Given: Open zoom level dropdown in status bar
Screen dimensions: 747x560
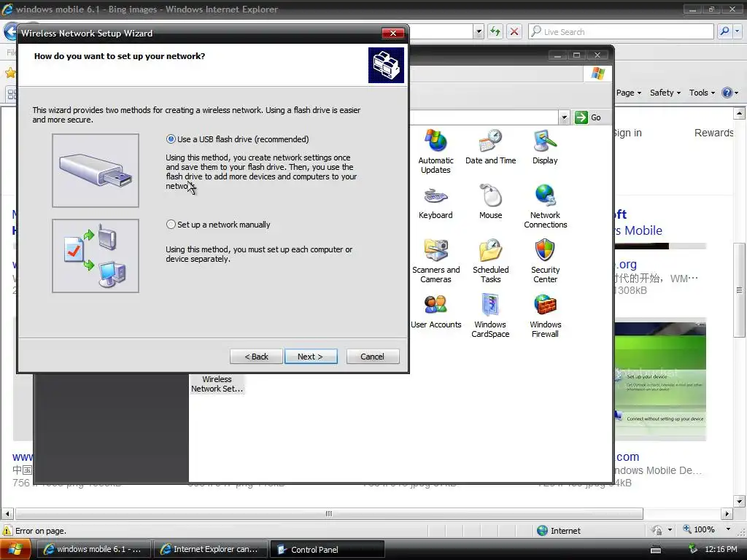Looking at the screenshot, I should (x=728, y=529).
